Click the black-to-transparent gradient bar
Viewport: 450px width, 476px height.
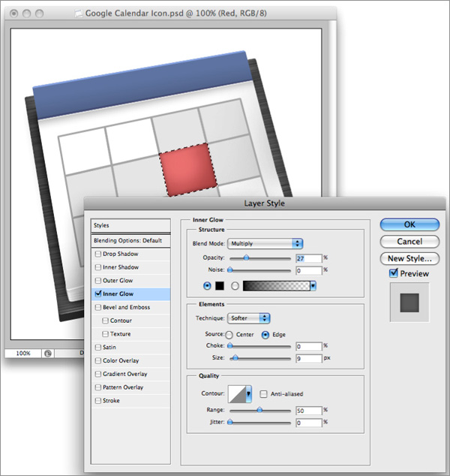[276, 285]
